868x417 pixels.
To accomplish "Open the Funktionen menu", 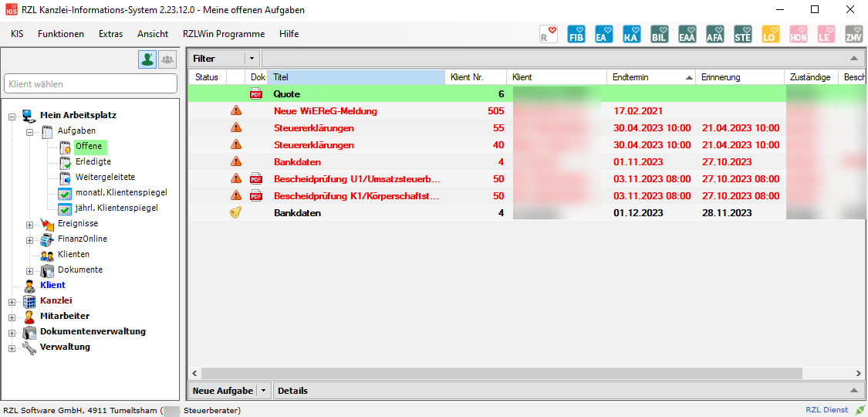I will (x=61, y=34).
